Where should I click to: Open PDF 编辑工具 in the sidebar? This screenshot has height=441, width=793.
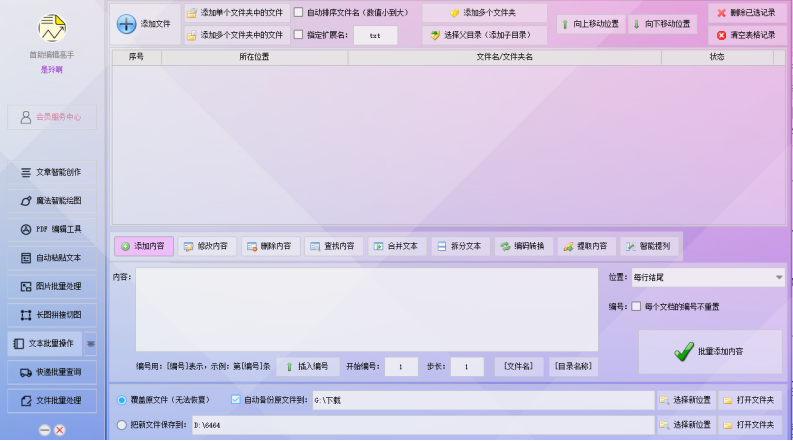52,229
